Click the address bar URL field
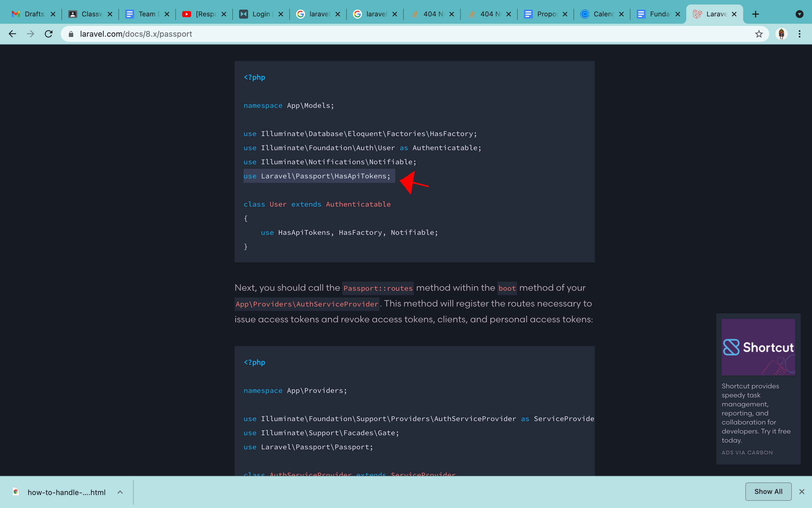Image resolution: width=812 pixels, height=508 pixels. point(415,34)
